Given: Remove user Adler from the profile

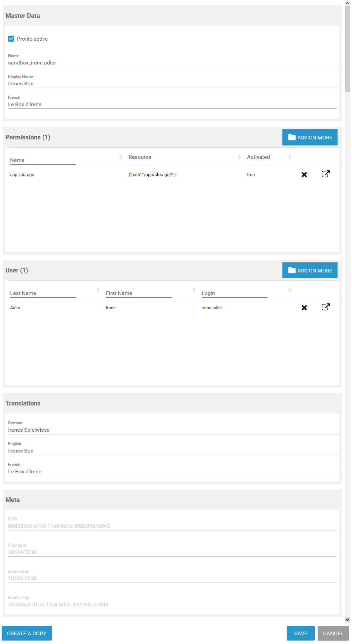Looking at the screenshot, I should (x=304, y=308).
